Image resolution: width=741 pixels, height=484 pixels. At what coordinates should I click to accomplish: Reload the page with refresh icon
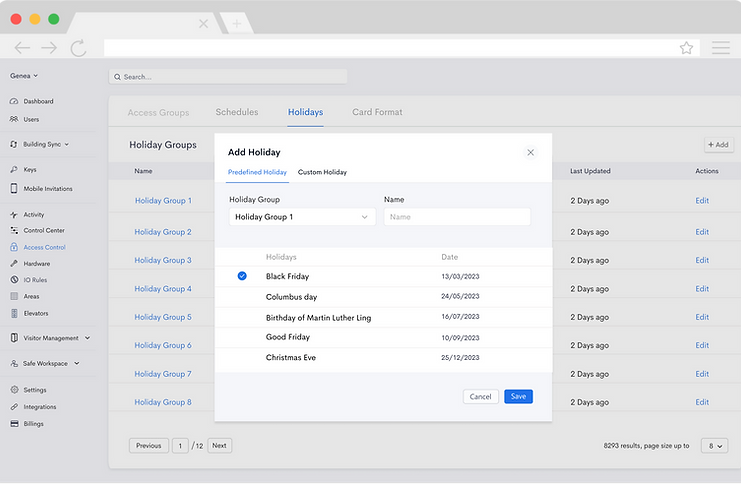pos(78,48)
